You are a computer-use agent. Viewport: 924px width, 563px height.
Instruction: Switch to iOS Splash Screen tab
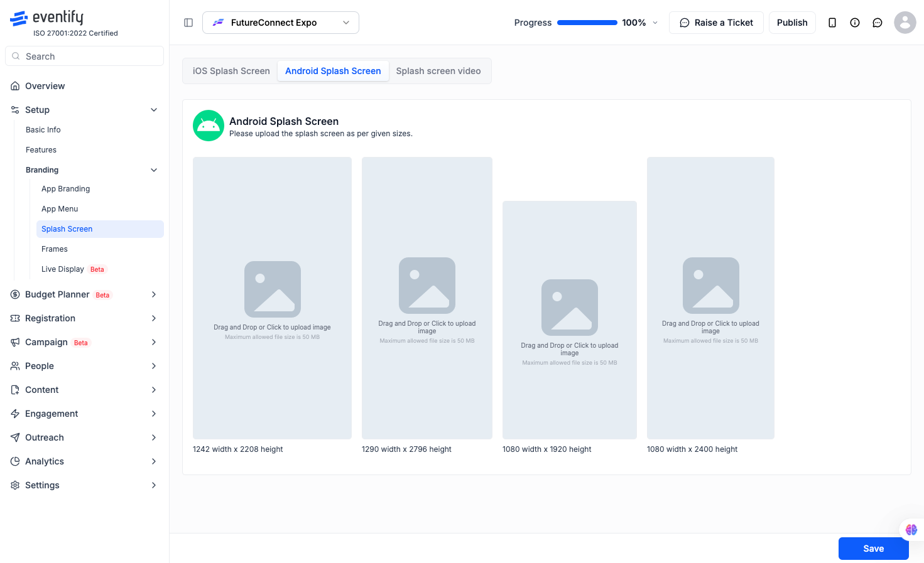[231, 71]
